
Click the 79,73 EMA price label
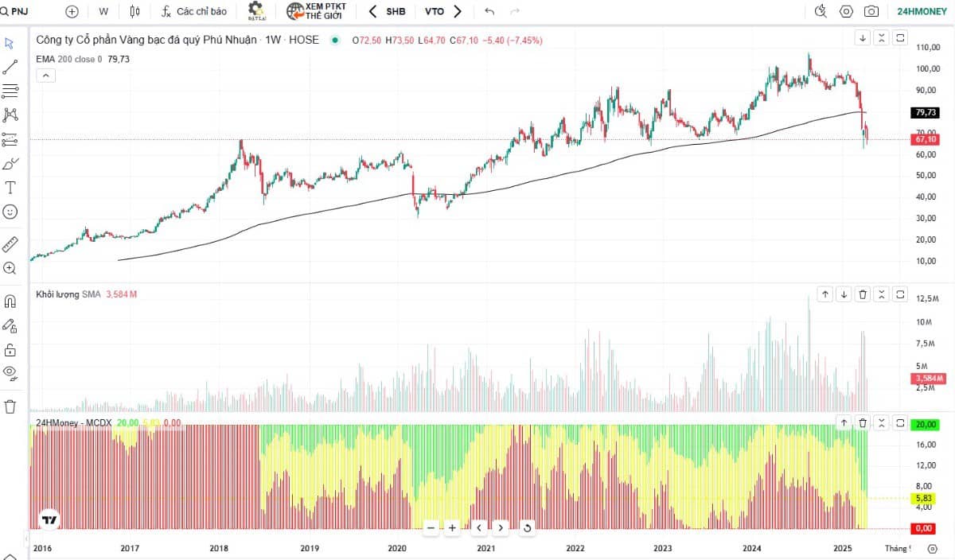tap(926, 113)
